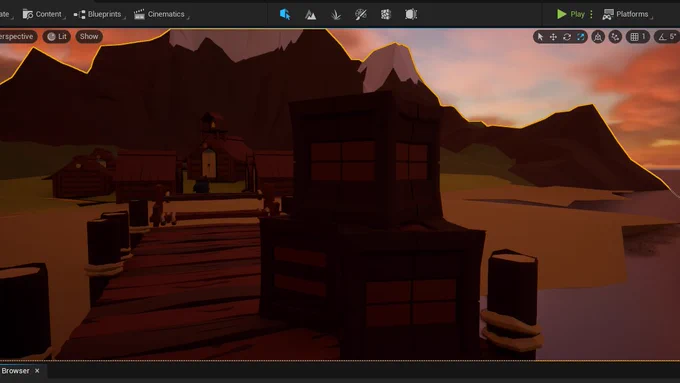Screen dimensions: 680x383
Task: Switch to Mesh Paint mode
Action: click(x=360, y=15)
